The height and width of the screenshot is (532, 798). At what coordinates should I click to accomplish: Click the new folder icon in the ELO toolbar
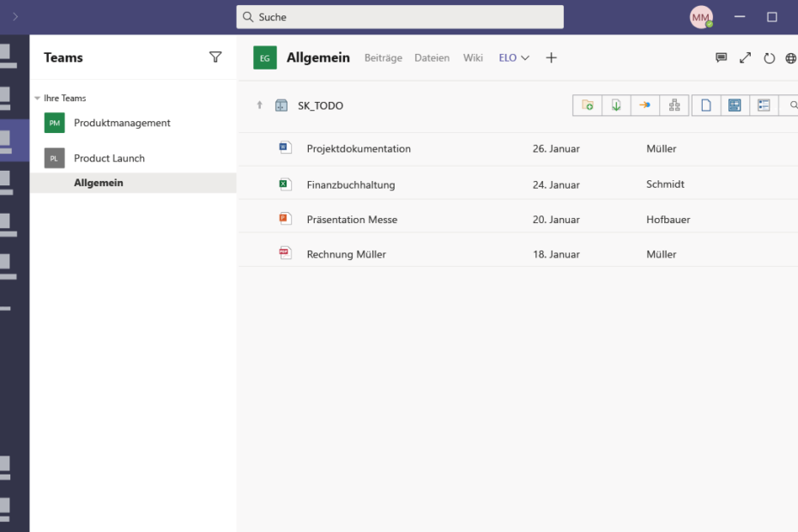[x=587, y=106]
